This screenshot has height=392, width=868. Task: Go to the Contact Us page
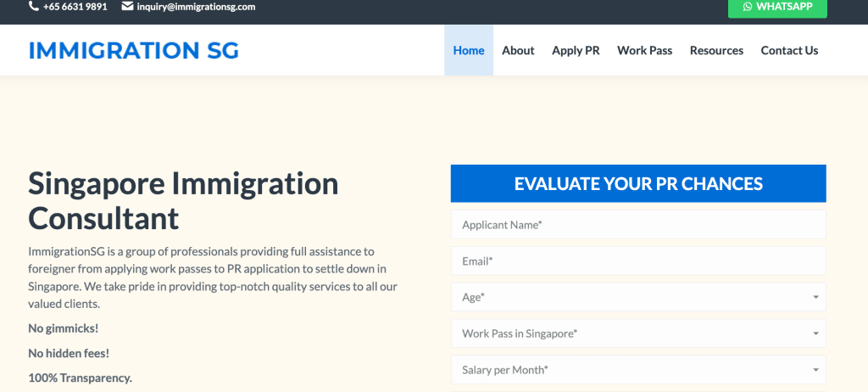789,50
